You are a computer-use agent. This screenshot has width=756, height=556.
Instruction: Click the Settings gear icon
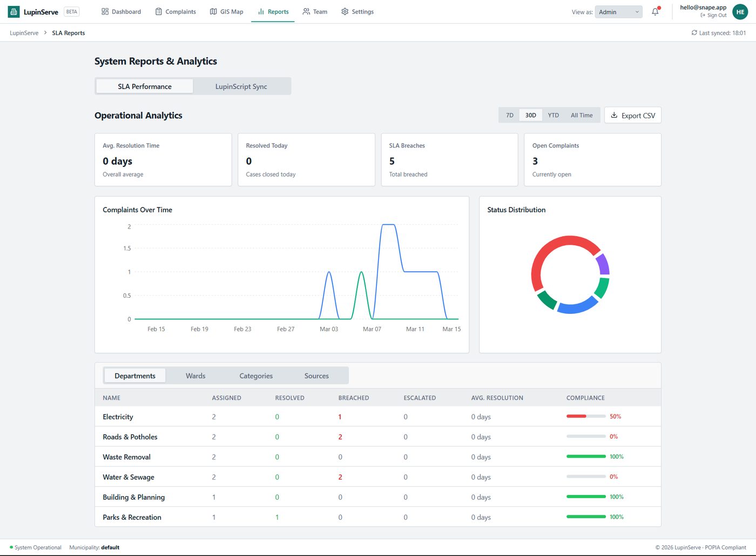(x=345, y=11)
